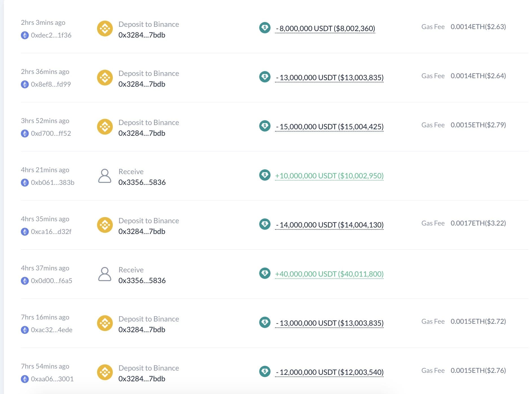Click the Ethereum icon beside 0xaa06...3001
The image size is (532, 394).
pos(25,379)
